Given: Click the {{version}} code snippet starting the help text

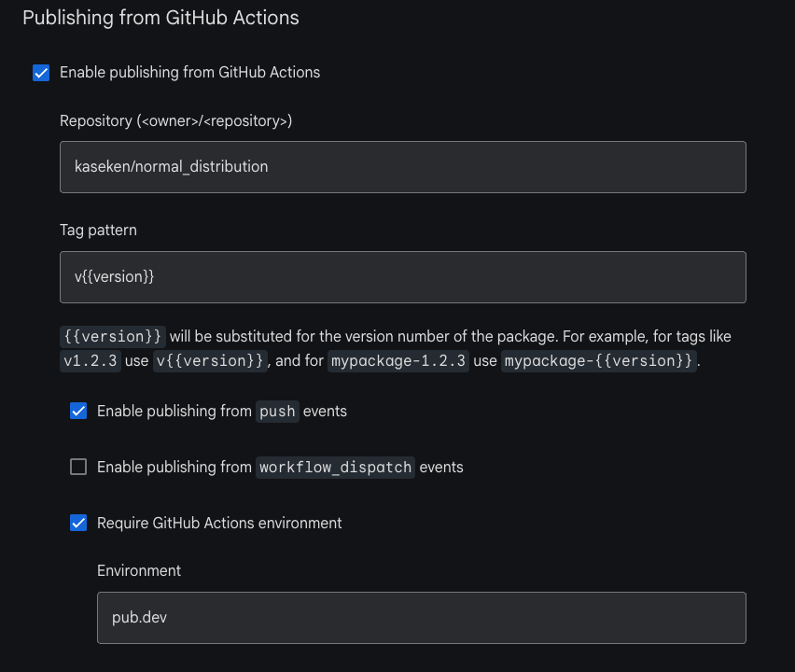Looking at the screenshot, I should click(113, 336).
